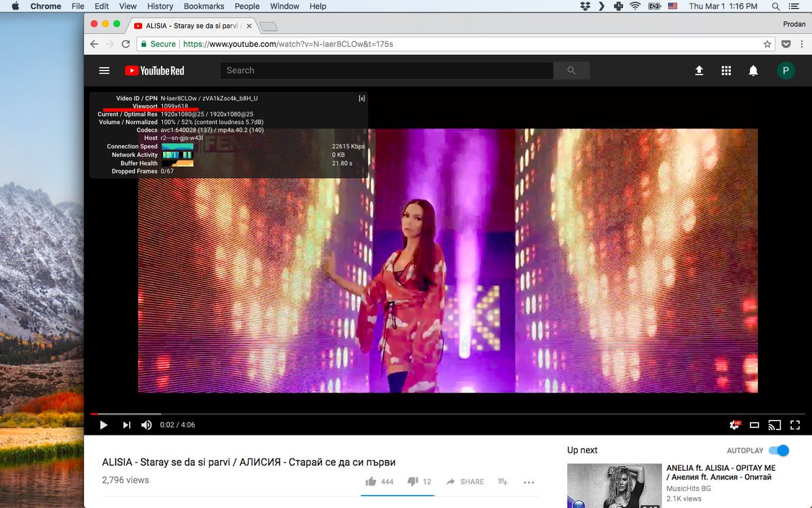Close the stats for nerds panel
The image size is (812, 508).
[x=362, y=98]
